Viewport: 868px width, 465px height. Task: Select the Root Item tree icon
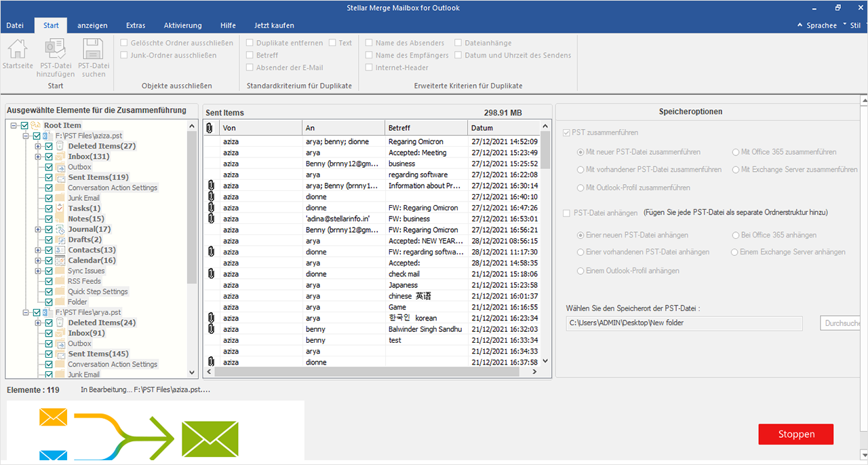coord(36,126)
